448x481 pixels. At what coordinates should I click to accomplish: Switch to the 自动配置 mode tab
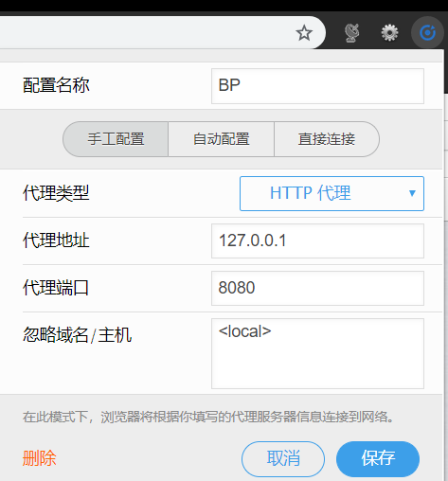(x=222, y=139)
